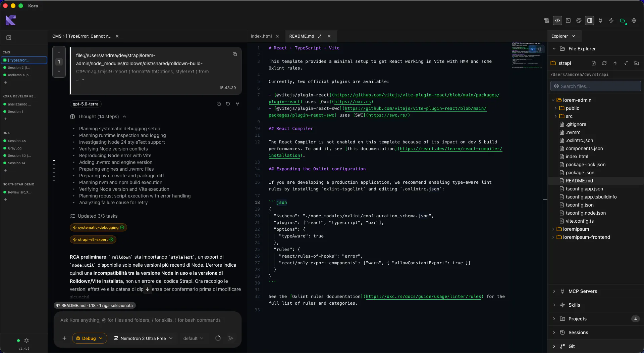Toggle the code editor view in top toolbar
644x353 pixels.
[x=557, y=20]
